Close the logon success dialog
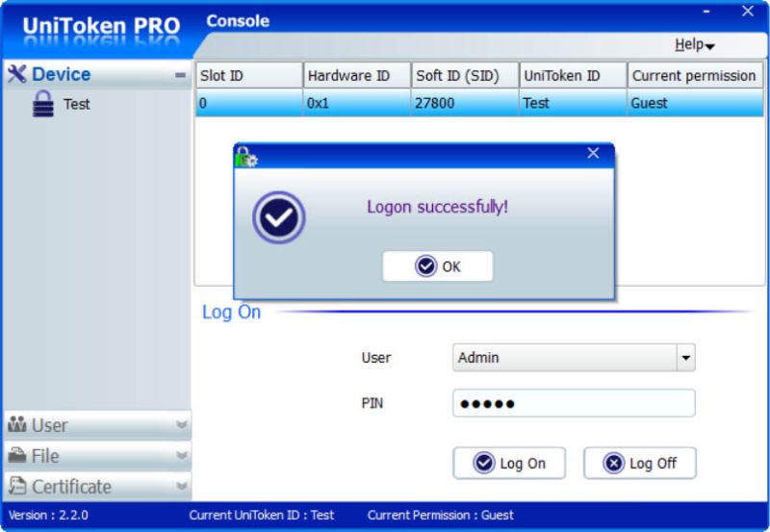 click(x=593, y=153)
